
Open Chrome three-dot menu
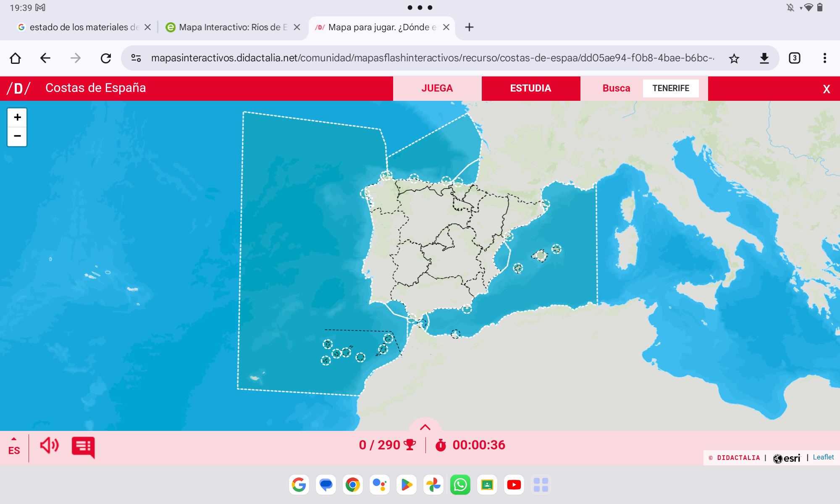tap(824, 58)
